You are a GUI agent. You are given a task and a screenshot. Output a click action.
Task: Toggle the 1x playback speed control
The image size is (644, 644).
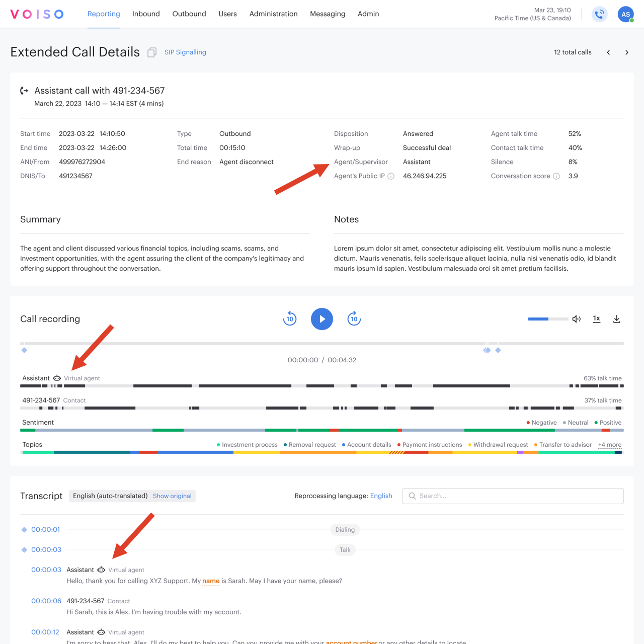coord(596,318)
